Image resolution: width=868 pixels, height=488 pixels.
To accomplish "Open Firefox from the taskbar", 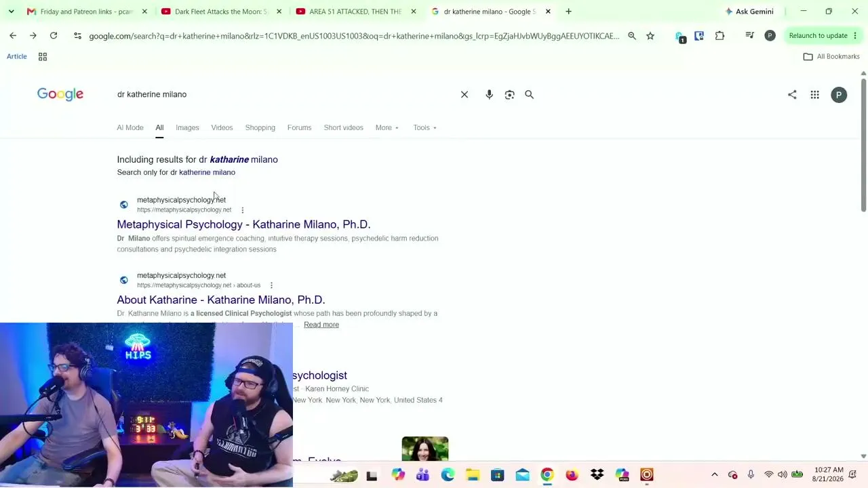I will click(572, 475).
